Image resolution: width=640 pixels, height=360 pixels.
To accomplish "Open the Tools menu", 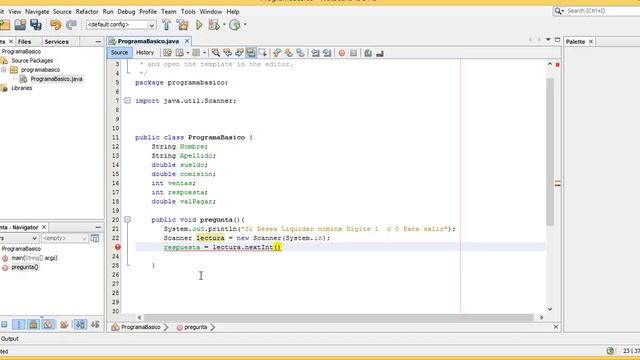I will pos(188,11).
